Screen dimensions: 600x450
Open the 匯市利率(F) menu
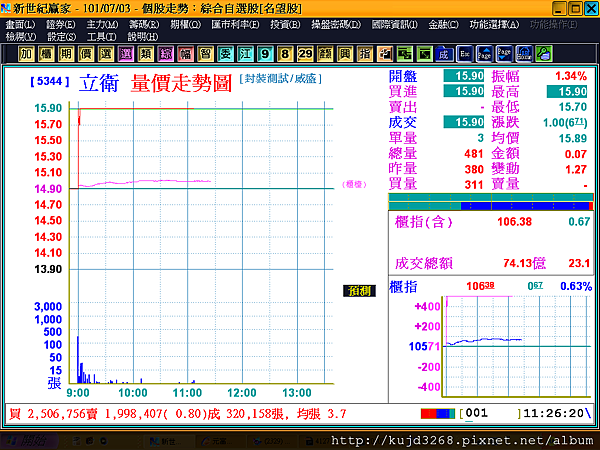235,25
